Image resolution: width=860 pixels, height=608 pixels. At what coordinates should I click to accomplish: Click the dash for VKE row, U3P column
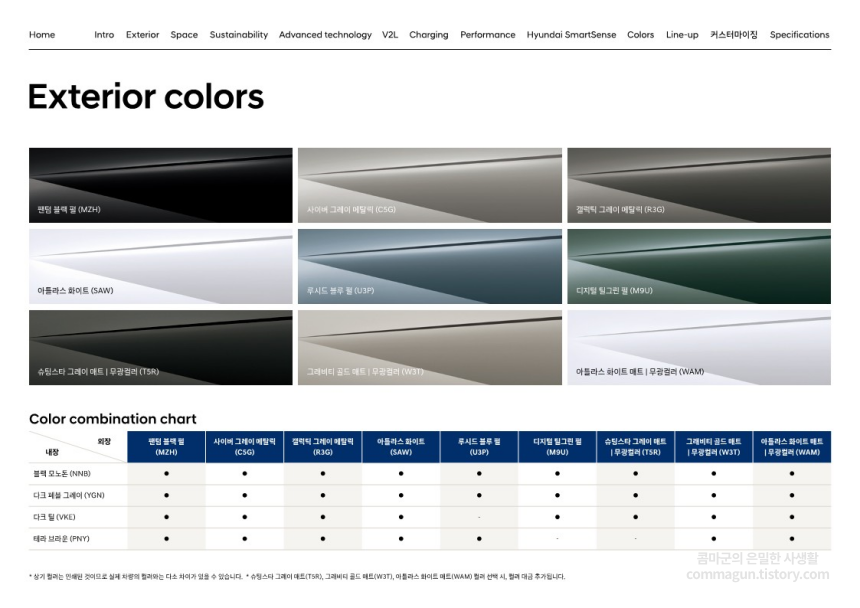click(x=479, y=517)
